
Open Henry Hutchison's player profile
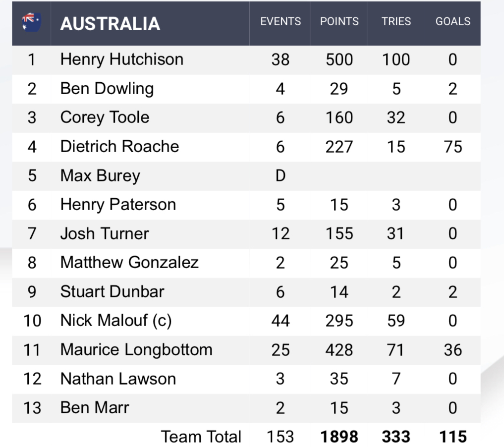pos(122,59)
